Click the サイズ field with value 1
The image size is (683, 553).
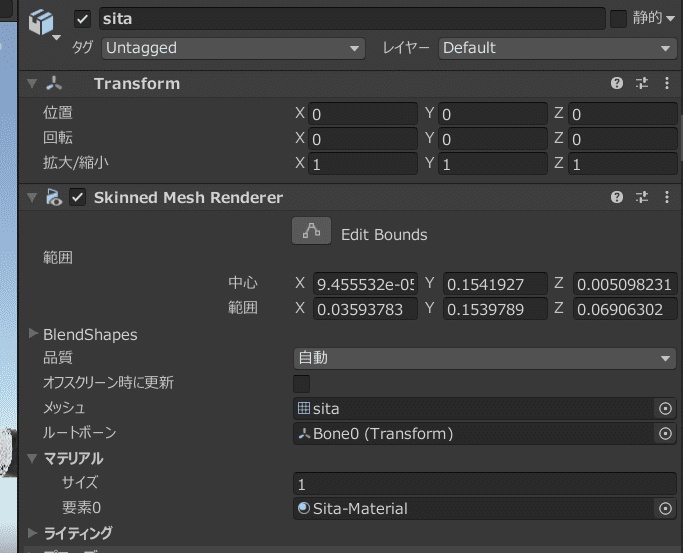pos(485,484)
